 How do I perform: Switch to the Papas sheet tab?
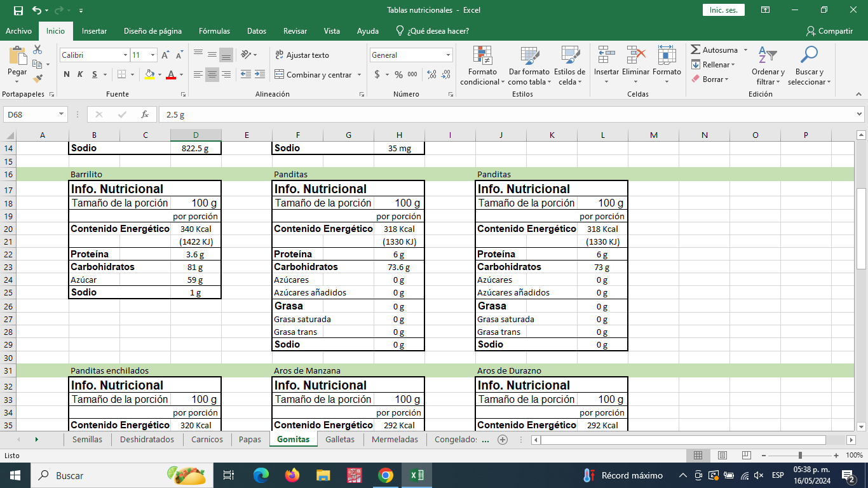pos(250,439)
